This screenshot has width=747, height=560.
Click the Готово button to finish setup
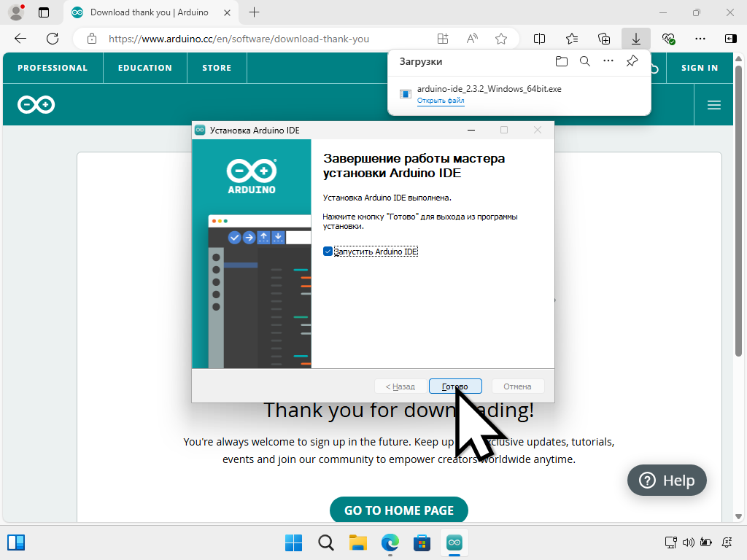pos(455,386)
